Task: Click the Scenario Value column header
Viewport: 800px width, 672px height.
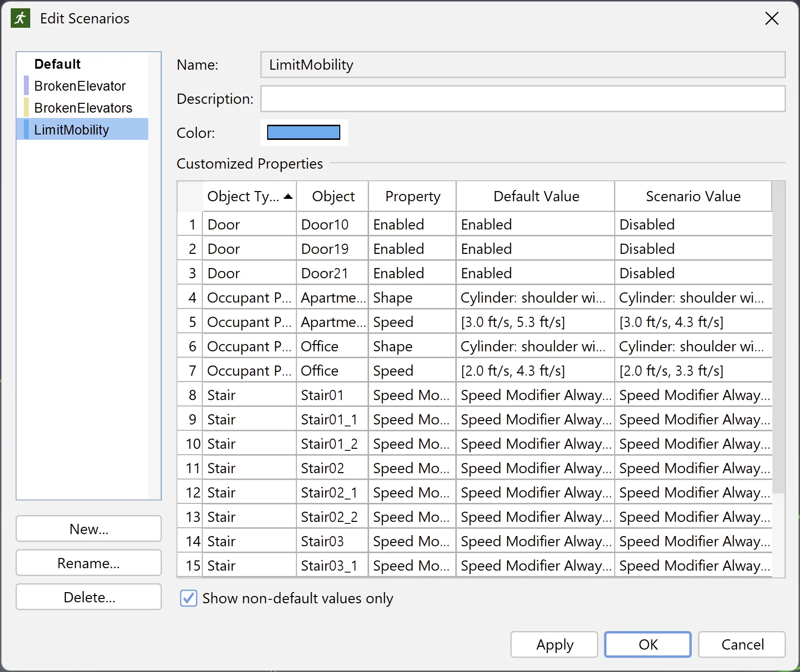Action: point(693,196)
